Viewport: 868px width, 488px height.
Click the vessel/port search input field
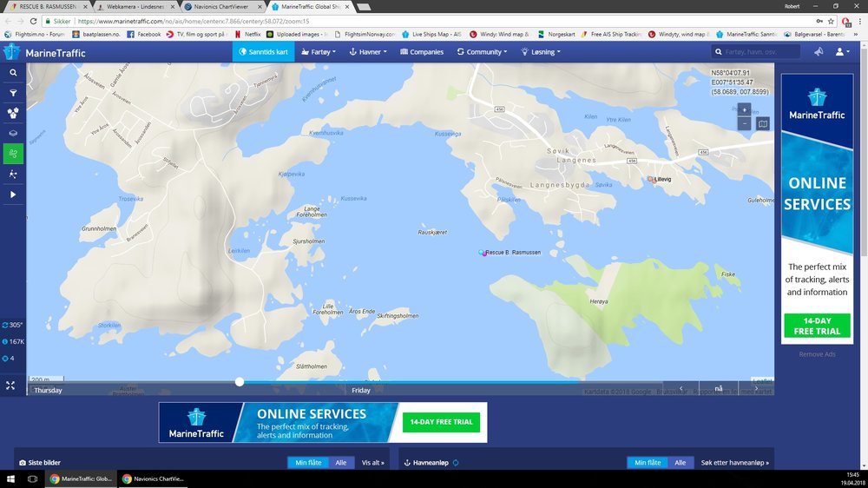point(756,51)
